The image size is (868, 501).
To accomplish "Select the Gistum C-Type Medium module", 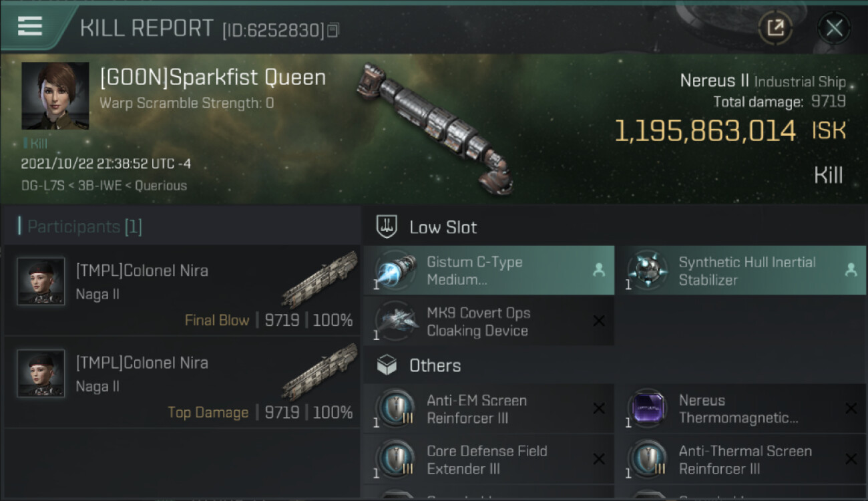I will click(x=488, y=271).
